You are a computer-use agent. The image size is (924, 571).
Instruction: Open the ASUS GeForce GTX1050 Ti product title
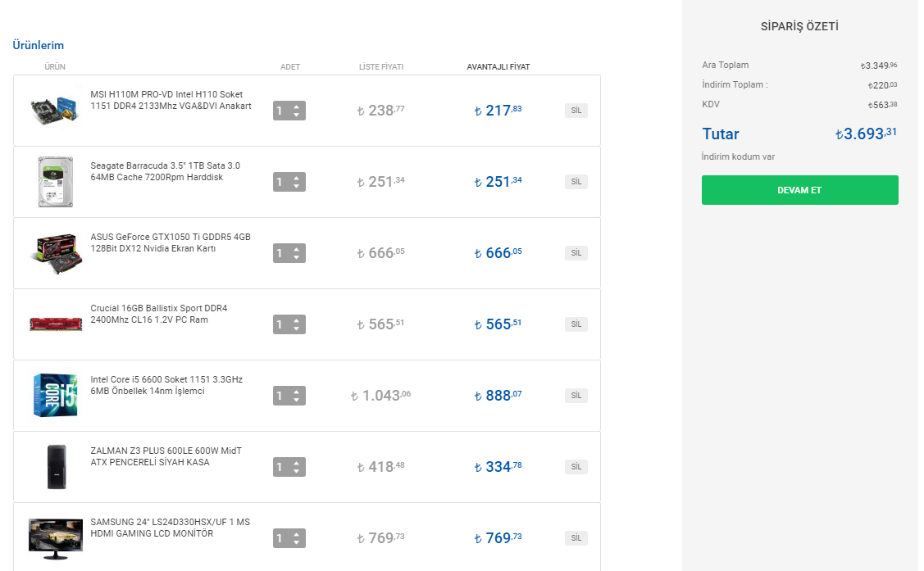(x=171, y=242)
